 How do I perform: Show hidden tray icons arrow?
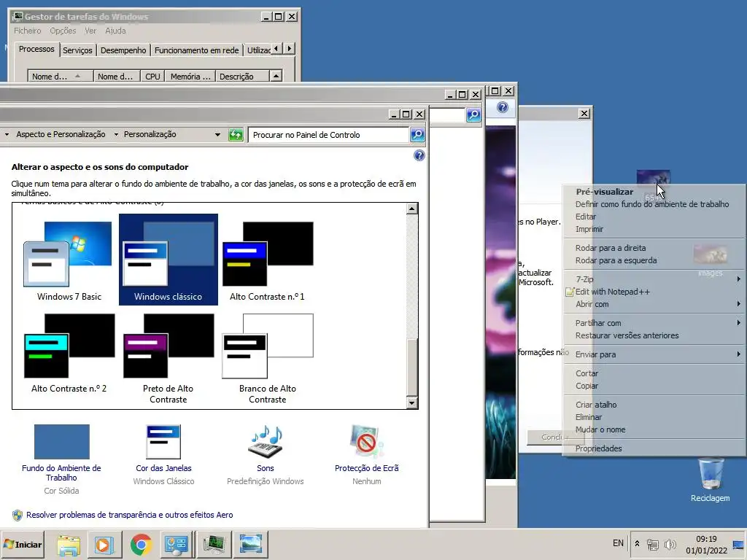pos(637,543)
